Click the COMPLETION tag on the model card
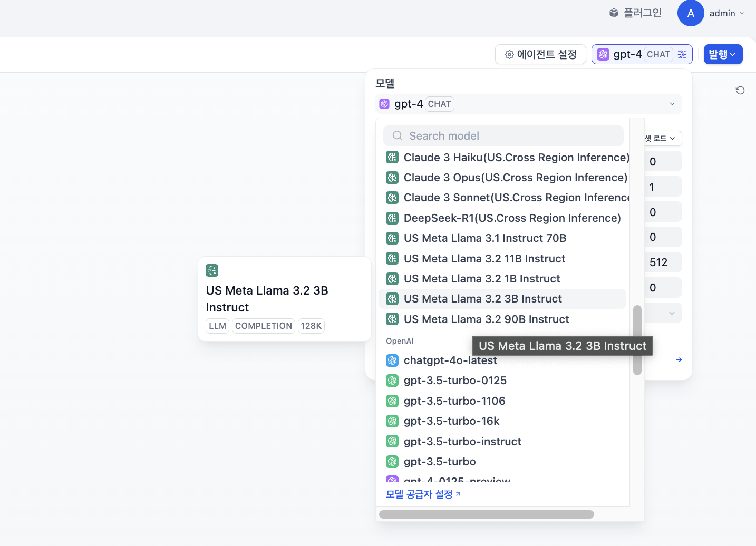Screen dimensions: 756x546 pos(264,326)
